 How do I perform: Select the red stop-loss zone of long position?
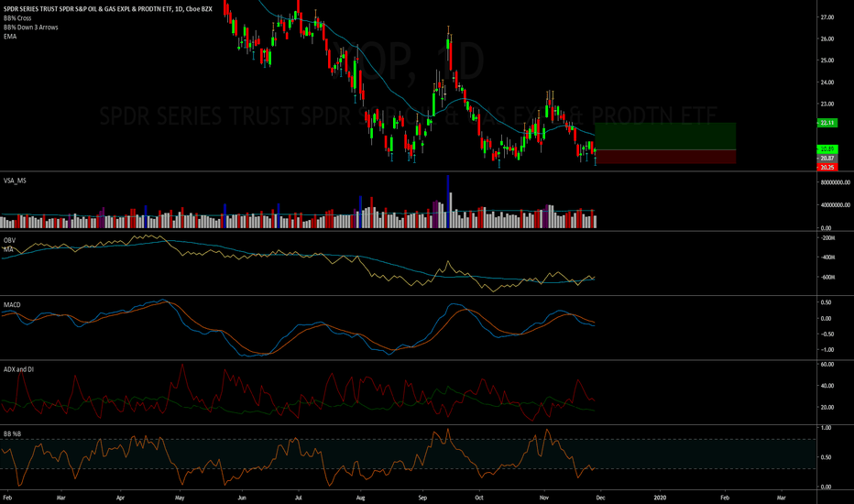(x=665, y=157)
